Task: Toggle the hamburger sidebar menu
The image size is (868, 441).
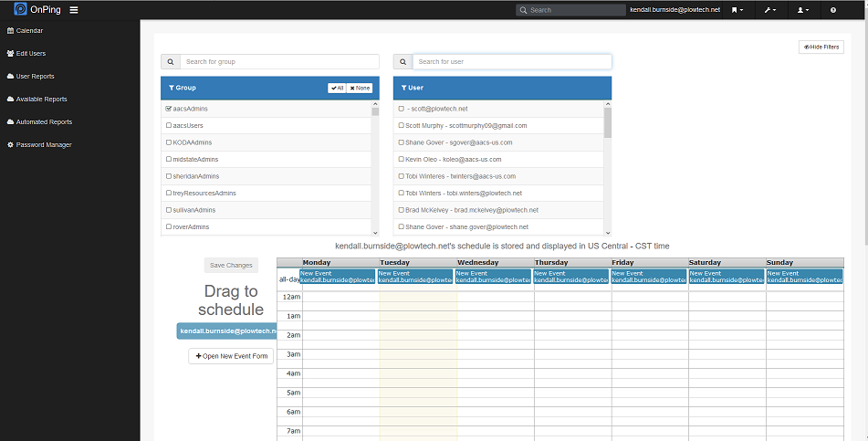Action: point(73,10)
